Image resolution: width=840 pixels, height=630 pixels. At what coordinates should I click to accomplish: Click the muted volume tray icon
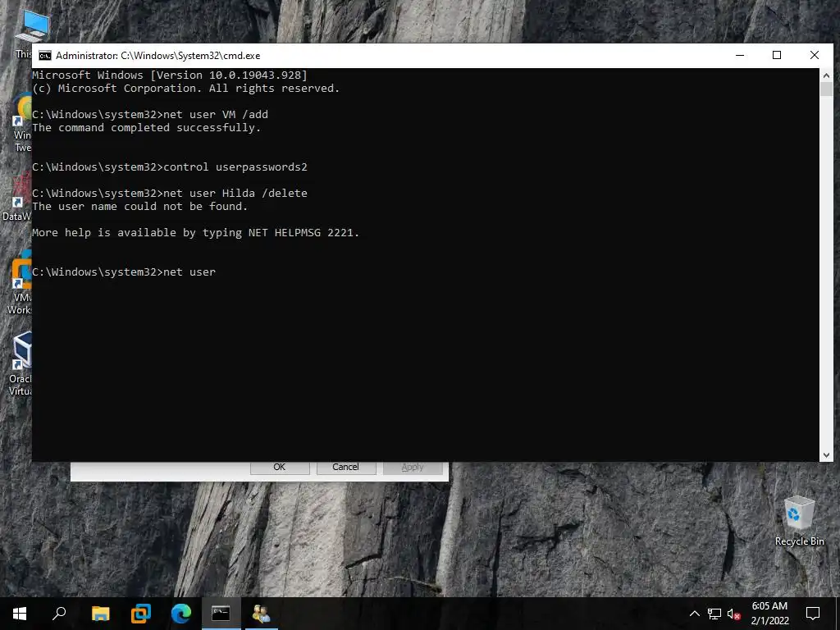tap(734, 614)
